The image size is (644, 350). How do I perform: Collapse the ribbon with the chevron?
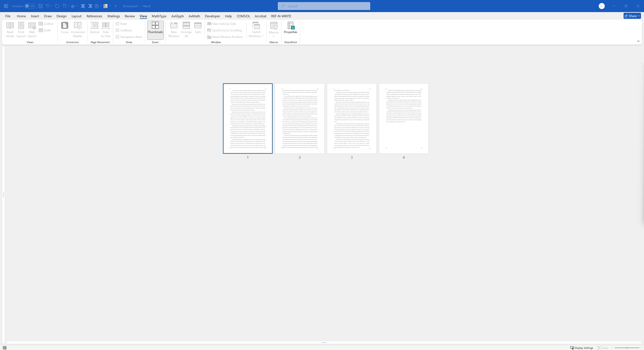click(x=638, y=41)
